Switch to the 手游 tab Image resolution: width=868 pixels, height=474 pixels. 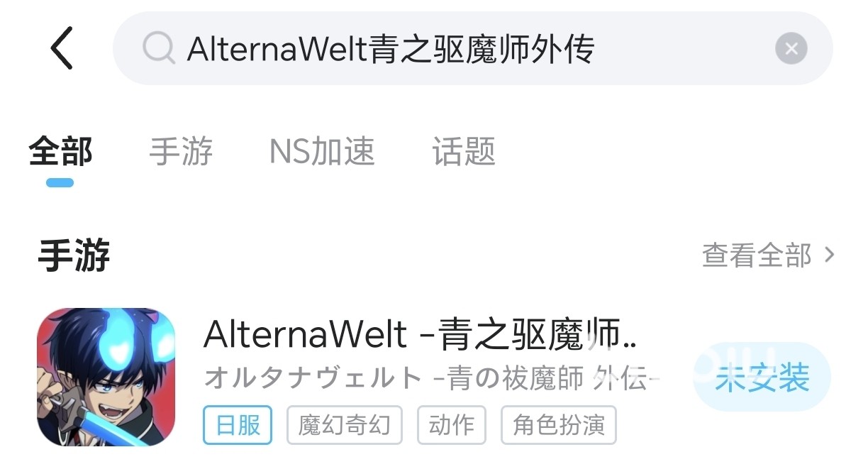point(181,152)
